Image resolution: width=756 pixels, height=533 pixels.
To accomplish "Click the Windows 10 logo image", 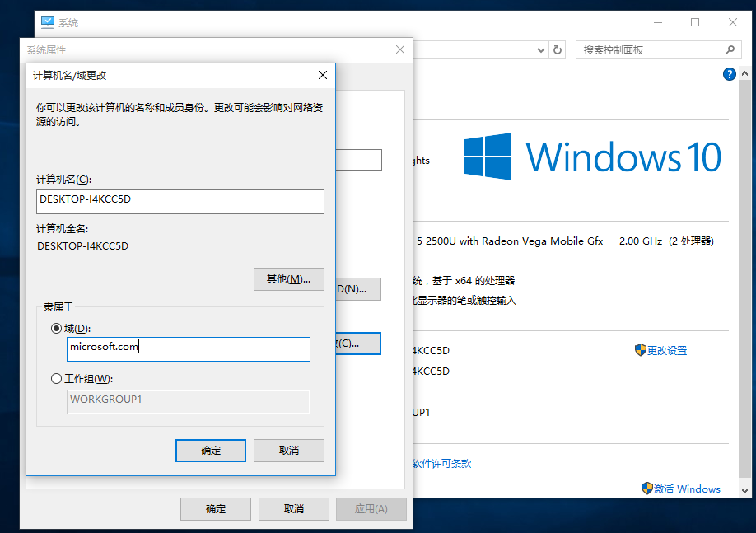I will (592, 157).
